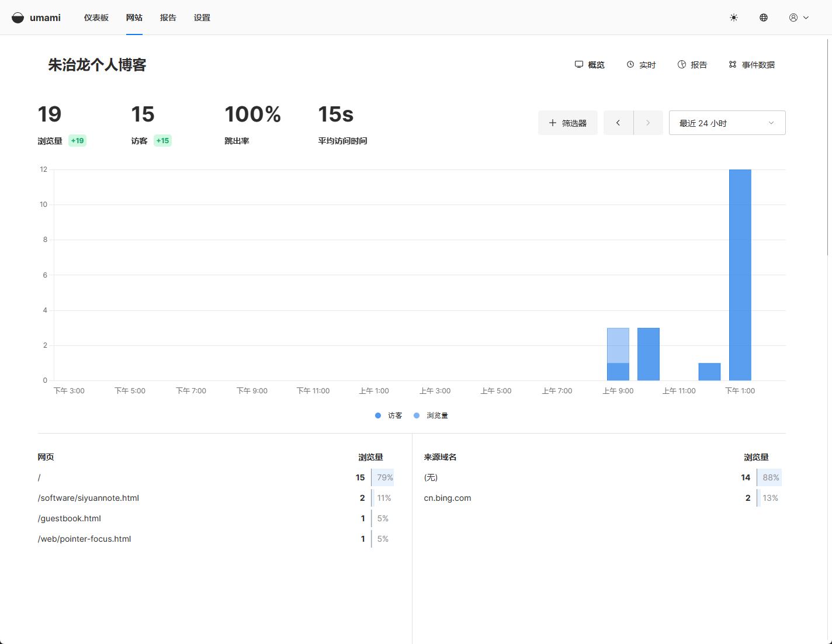Screen dimensions: 832x644
Task: Click the tallest bar at 下午 1:00
Action: point(740,275)
